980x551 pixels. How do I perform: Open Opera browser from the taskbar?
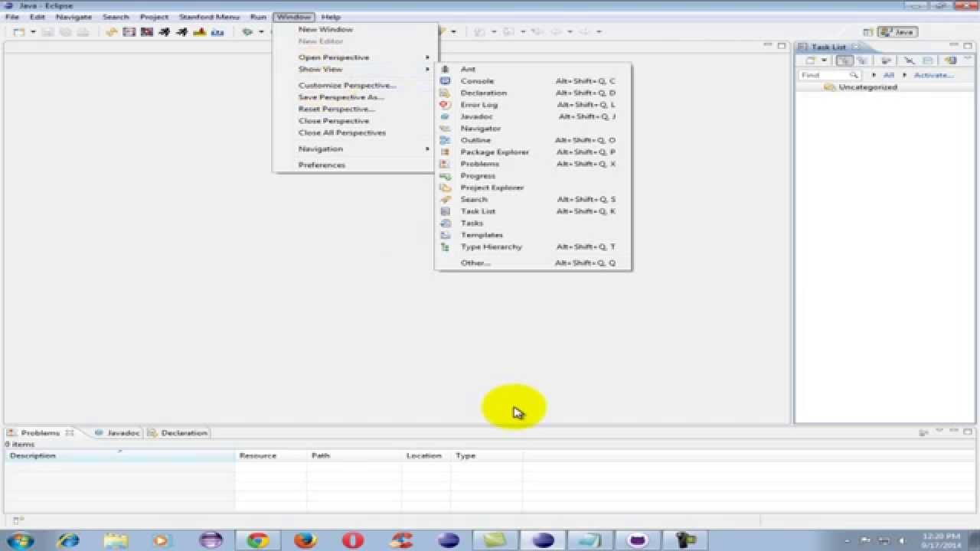353,540
